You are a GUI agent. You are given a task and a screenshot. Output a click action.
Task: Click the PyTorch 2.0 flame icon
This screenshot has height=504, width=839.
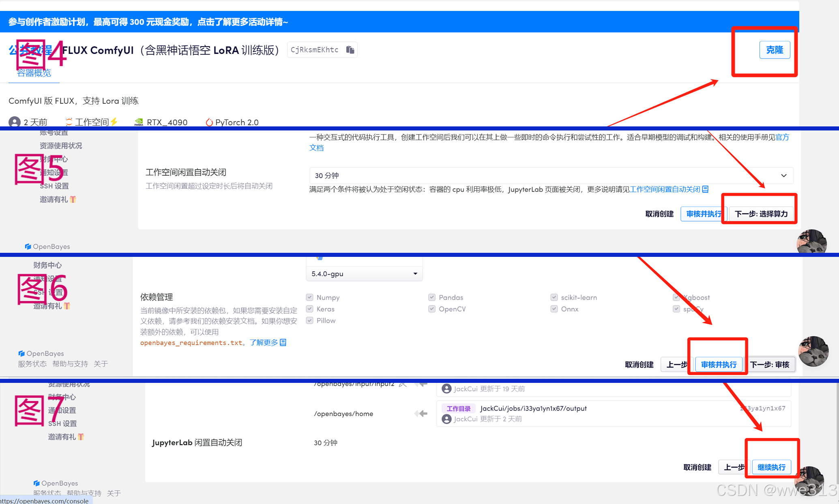210,122
